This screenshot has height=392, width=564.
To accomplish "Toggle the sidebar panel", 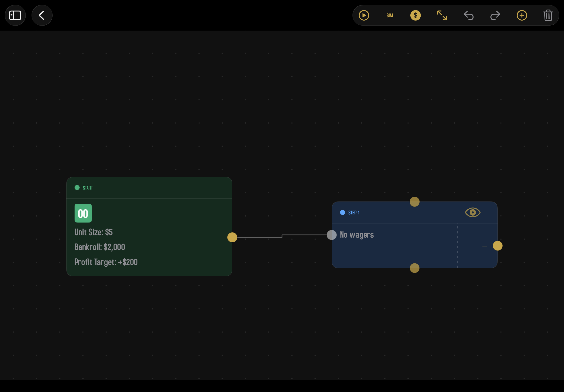I will 15,15.
